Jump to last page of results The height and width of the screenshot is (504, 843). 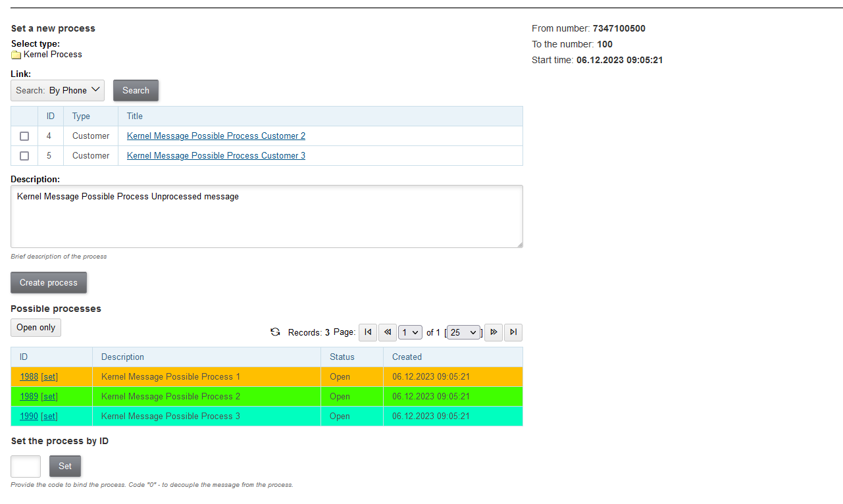[x=513, y=332]
